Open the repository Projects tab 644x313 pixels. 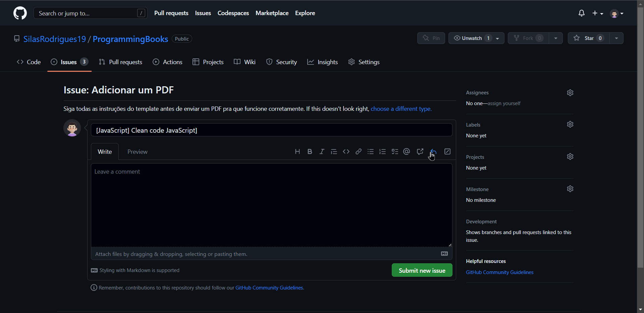pos(208,62)
